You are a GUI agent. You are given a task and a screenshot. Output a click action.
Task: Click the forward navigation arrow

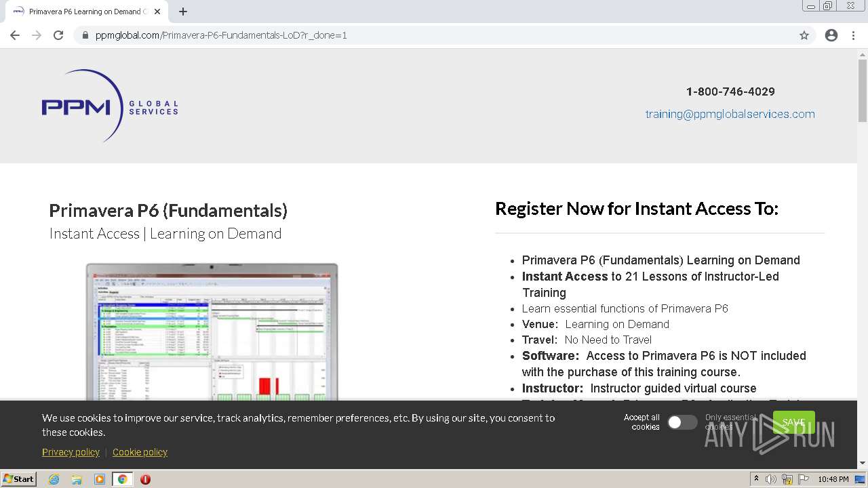[37, 35]
